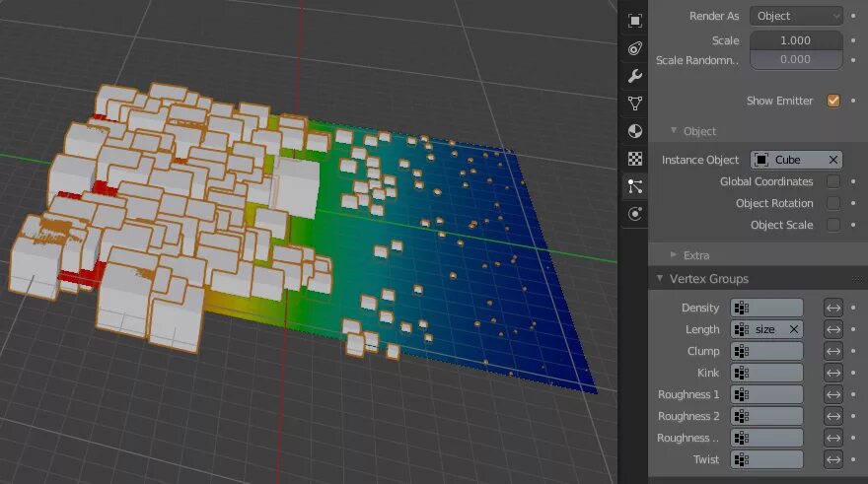Enable the Global Coordinates checkbox
The height and width of the screenshot is (484, 868).
pyautogui.click(x=833, y=181)
